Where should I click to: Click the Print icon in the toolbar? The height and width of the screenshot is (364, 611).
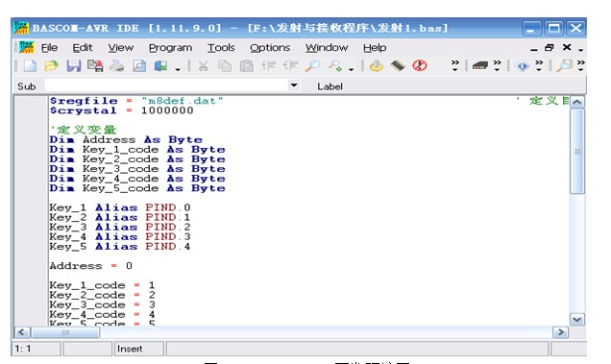(x=116, y=65)
